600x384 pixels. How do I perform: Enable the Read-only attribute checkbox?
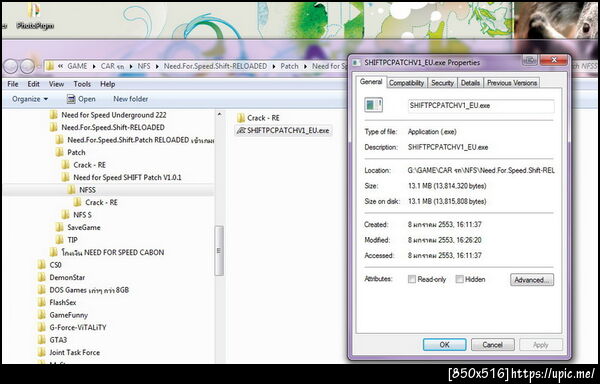412,280
